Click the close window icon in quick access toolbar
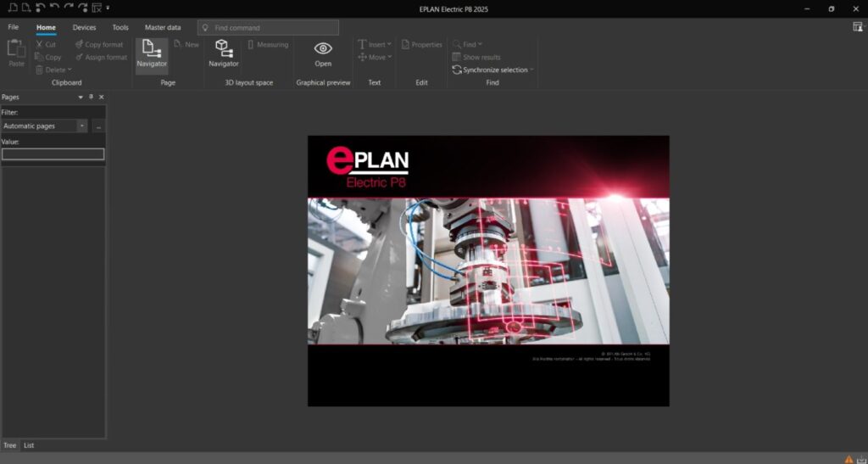 point(97,8)
